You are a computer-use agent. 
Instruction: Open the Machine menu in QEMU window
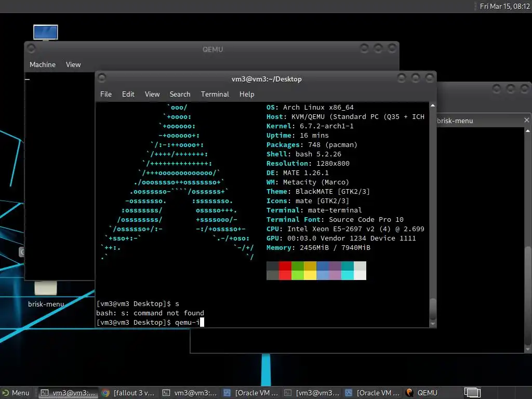[x=43, y=64]
